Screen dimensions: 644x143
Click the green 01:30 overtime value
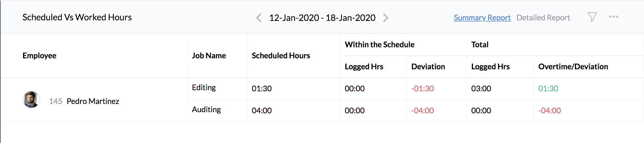point(548,89)
